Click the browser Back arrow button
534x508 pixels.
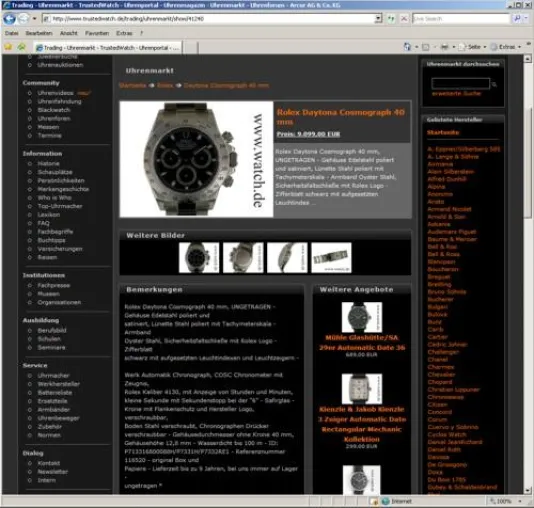[9, 18]
